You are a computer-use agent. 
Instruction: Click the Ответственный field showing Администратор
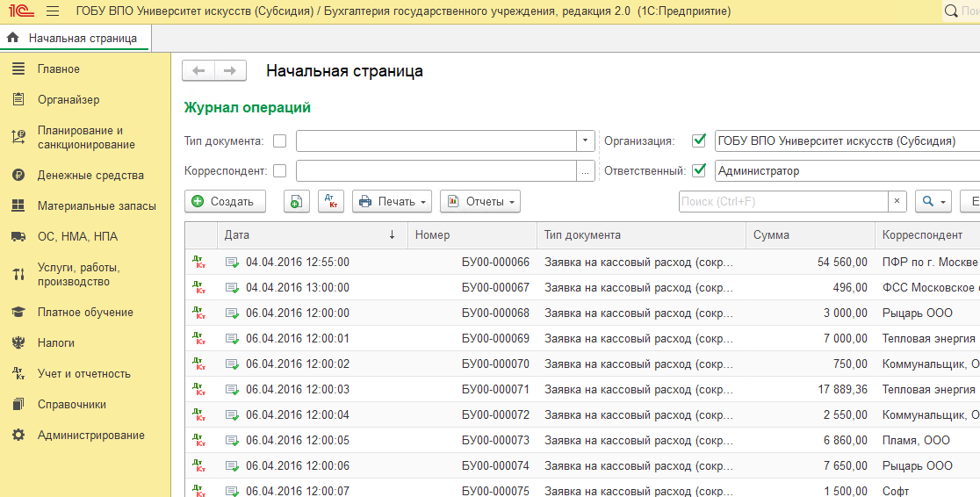click(847, 170)
